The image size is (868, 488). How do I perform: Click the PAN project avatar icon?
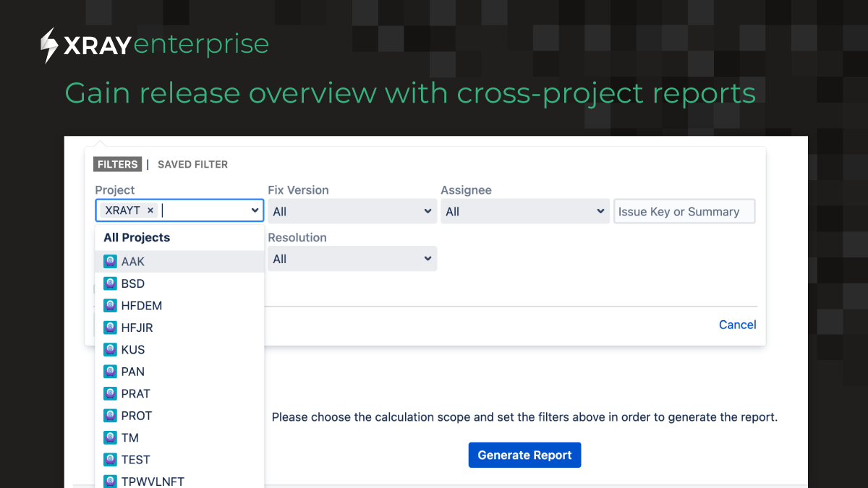click(x=110, y=372)
